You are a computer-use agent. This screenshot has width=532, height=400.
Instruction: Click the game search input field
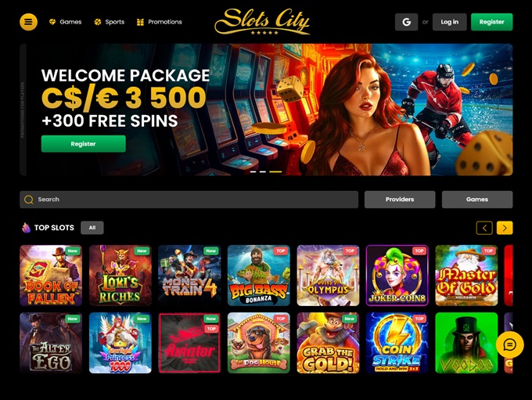[189, 200]
